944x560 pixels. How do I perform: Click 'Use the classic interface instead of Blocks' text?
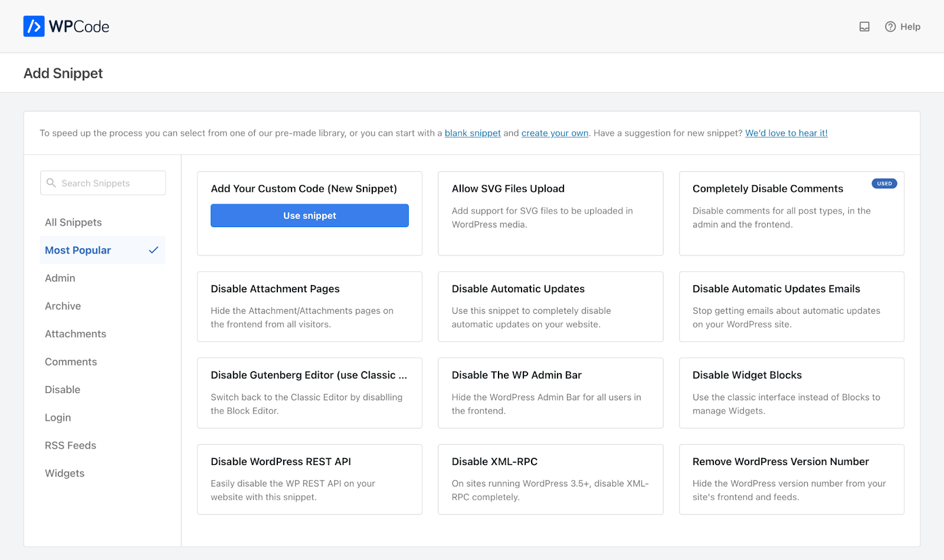pos(786,404)
